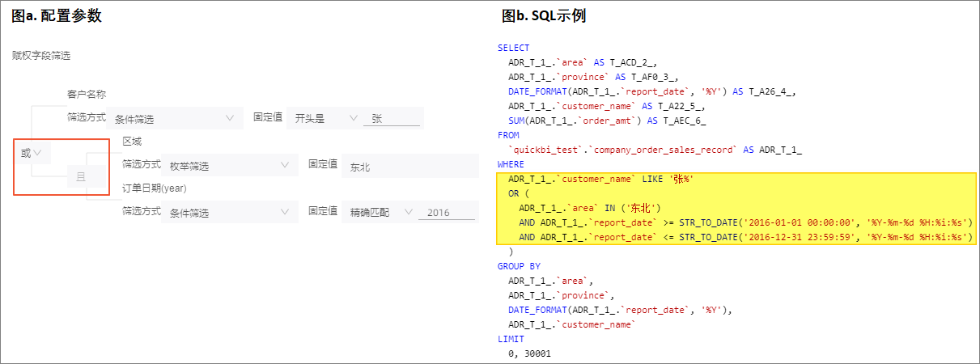Open 客户名称 筛选方式 dropdown showing 条件筛选

175,118
